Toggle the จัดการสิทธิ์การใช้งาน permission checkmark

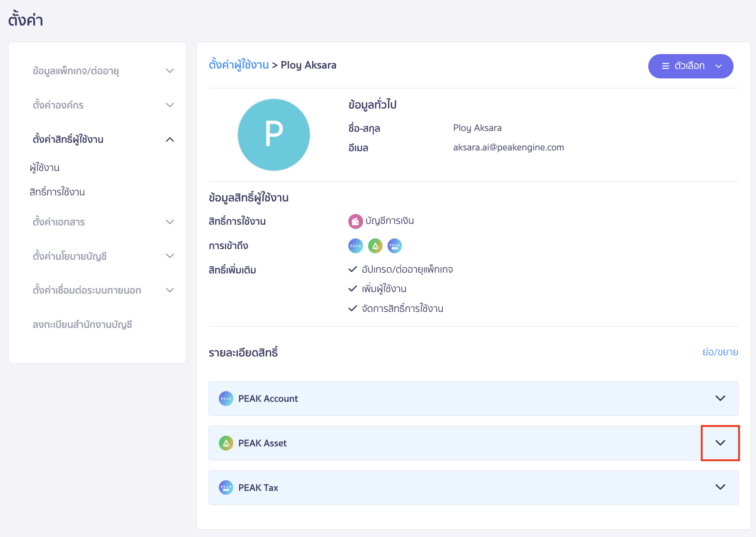[352, 308]
